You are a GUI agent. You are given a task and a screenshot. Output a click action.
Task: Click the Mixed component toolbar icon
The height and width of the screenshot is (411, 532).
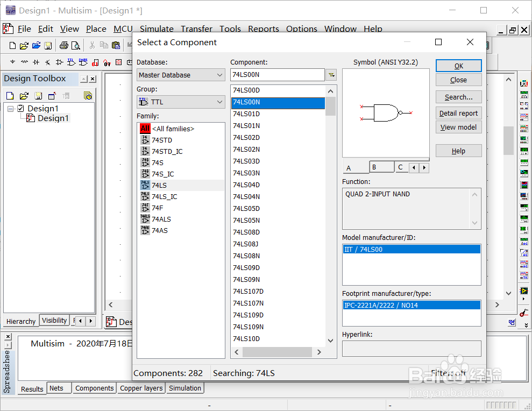click(107, 62)
